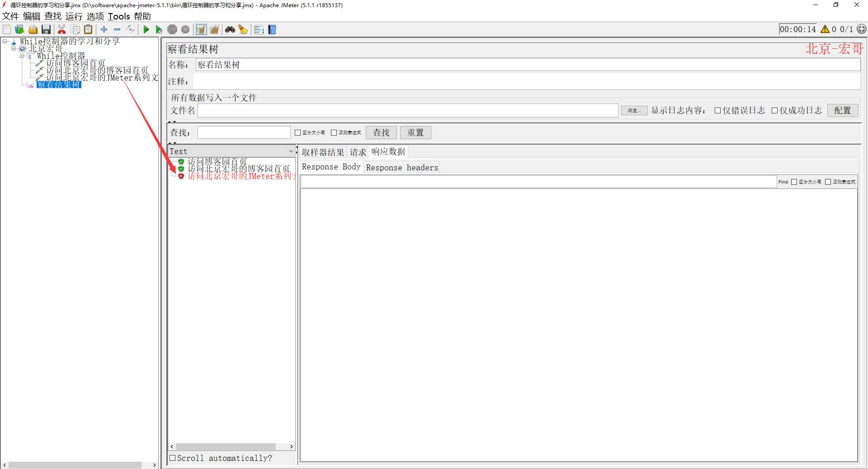868x469 pixels.
Task: Collapse the 北京宏哥 thread group
Action: click(14, 48)
